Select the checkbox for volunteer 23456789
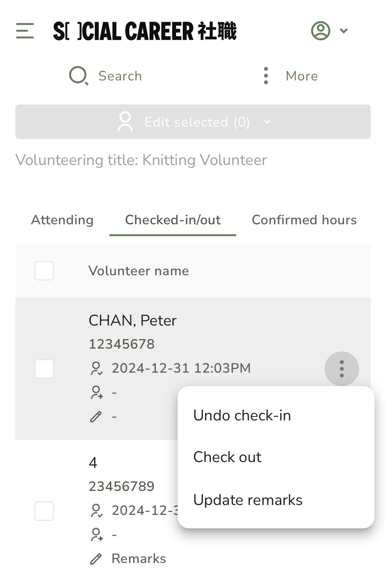The image size is (386, 588). click(44, 511)
